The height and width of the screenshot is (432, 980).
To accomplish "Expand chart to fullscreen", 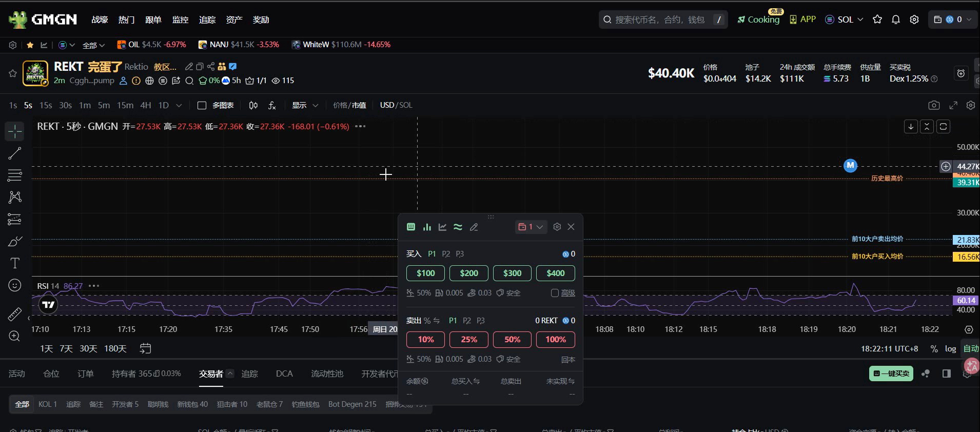I will point(953,105).
